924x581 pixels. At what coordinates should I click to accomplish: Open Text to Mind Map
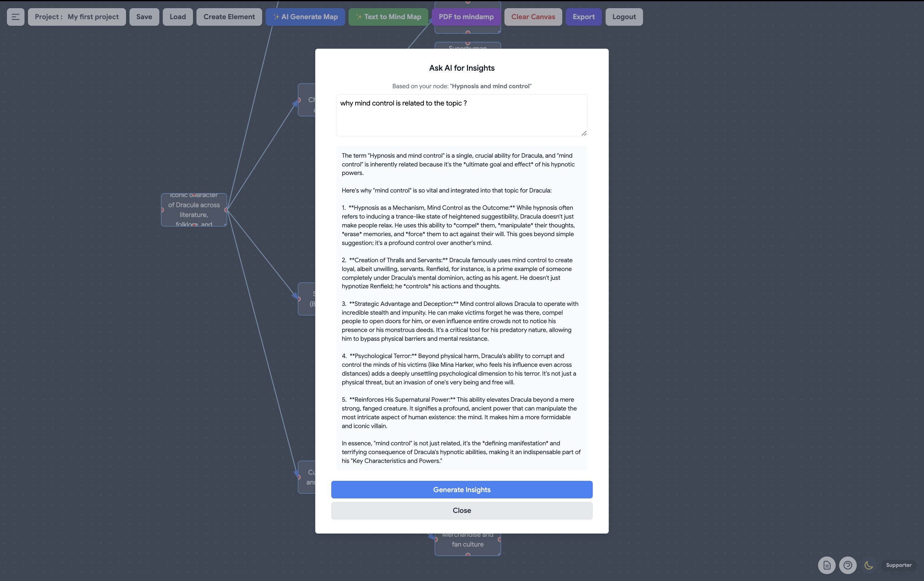pos(388,17)
